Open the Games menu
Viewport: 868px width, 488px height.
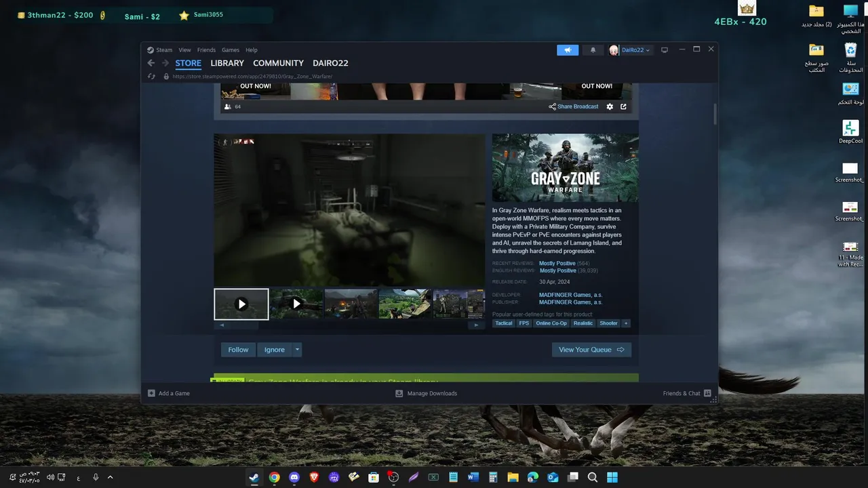pos(231,50)
